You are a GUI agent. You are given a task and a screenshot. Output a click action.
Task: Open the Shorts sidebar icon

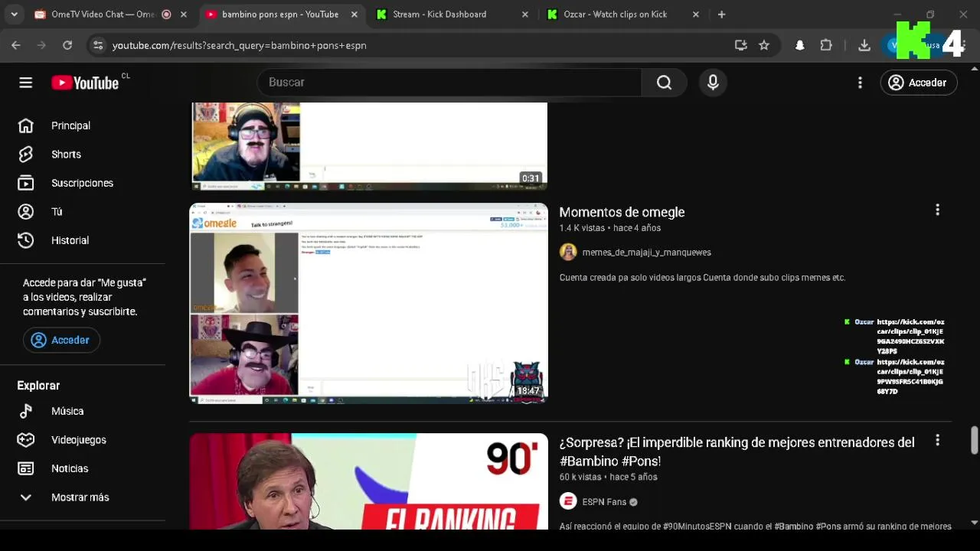coord(26,155)
